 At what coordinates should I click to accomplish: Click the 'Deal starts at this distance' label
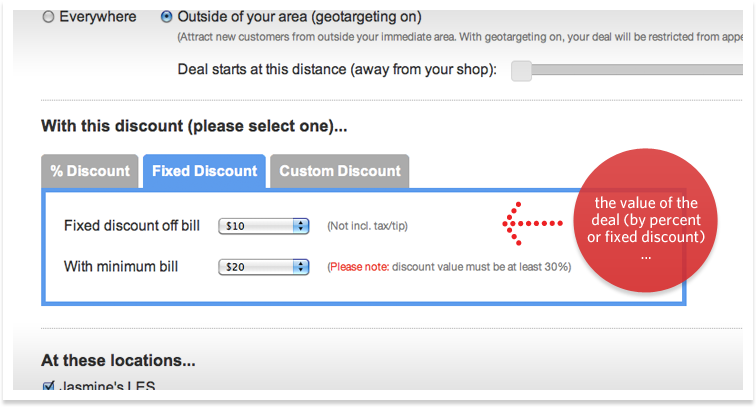click(337, 70)
